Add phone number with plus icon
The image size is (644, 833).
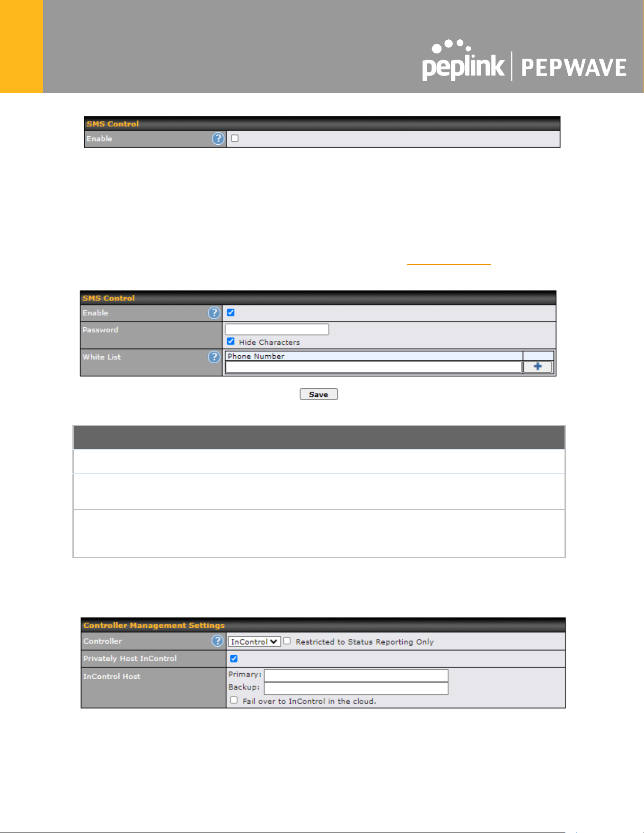coord(538,367)
